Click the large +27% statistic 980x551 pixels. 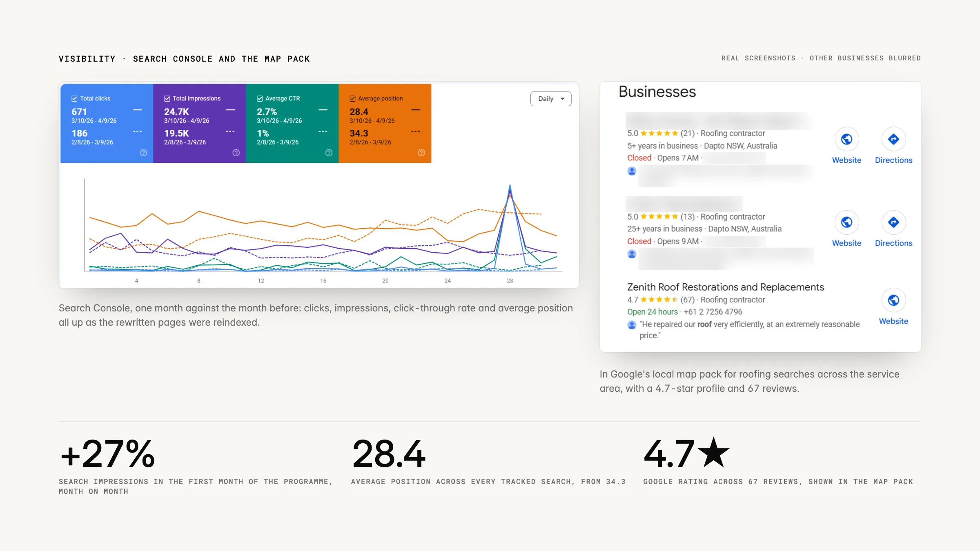click(x=107, y=454)
